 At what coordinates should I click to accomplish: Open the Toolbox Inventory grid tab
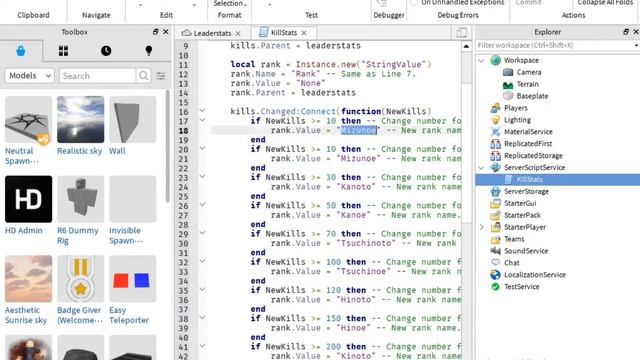63,51
